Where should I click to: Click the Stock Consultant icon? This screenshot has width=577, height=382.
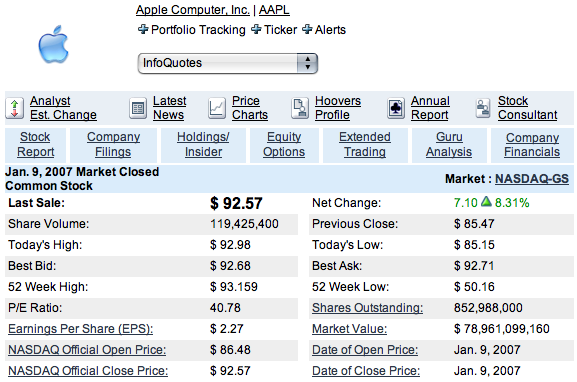tap(482, 108)
